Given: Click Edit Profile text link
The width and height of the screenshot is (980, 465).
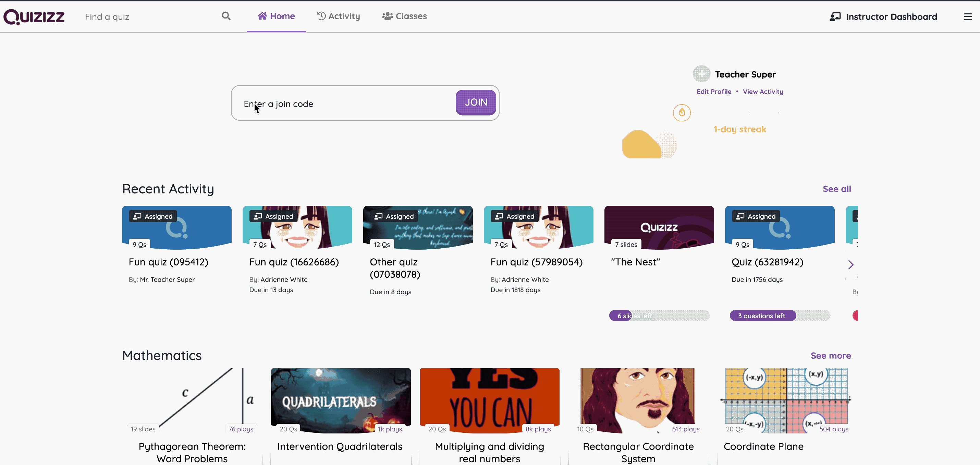Looking at the screenshot, I should (x=714, y=91).
